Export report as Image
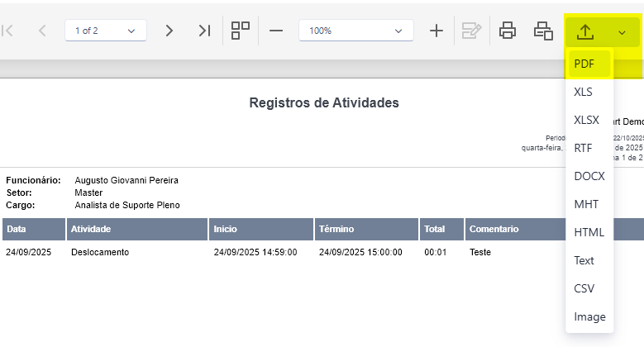Screen dimensions: 644x347 [x=589, y=316]
